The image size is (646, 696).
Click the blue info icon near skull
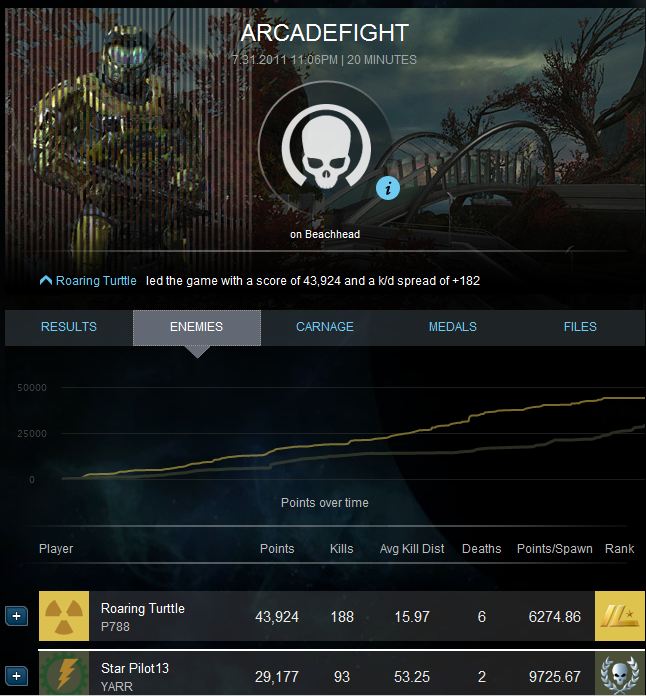388,188
